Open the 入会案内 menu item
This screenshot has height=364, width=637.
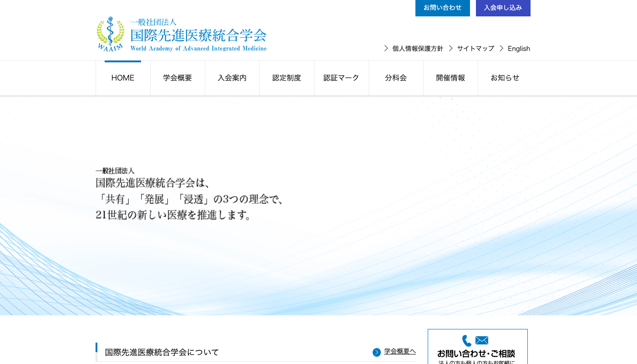coord(232,77)
